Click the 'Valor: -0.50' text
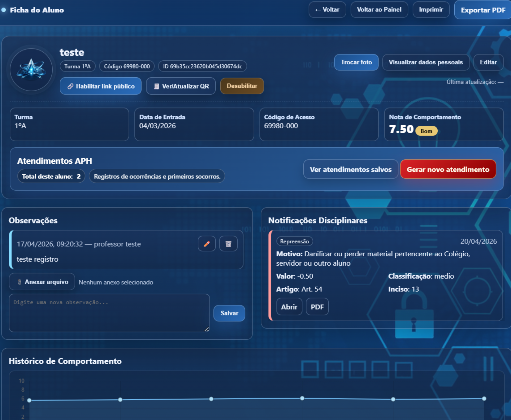511x420 pixels. (295, 276)
